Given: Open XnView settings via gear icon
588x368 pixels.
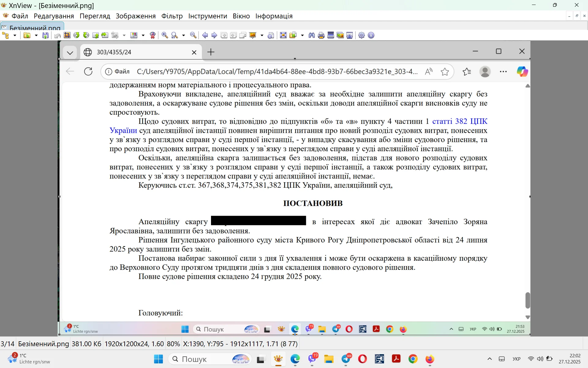Looking at the screenshot, I should click(x=362, y=35).
